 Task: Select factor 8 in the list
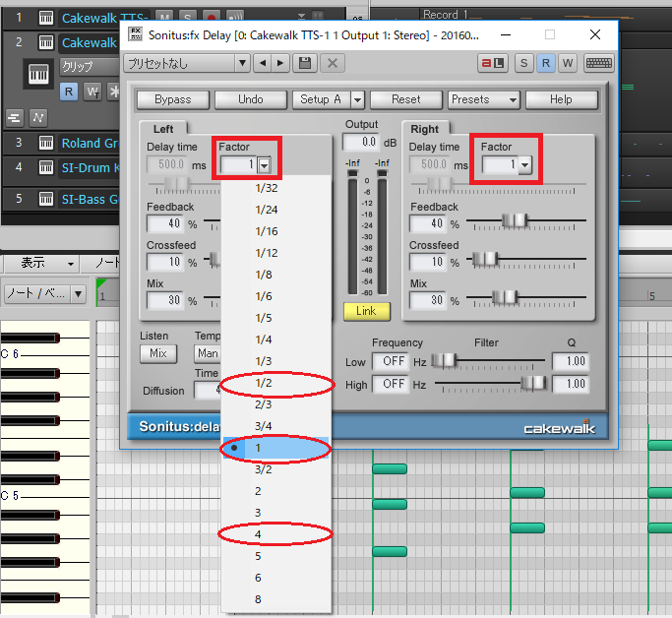276,599
